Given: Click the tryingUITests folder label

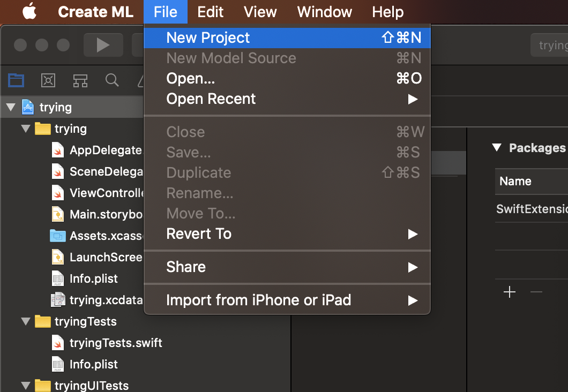Looking at the screenshot, I should 92,386.
